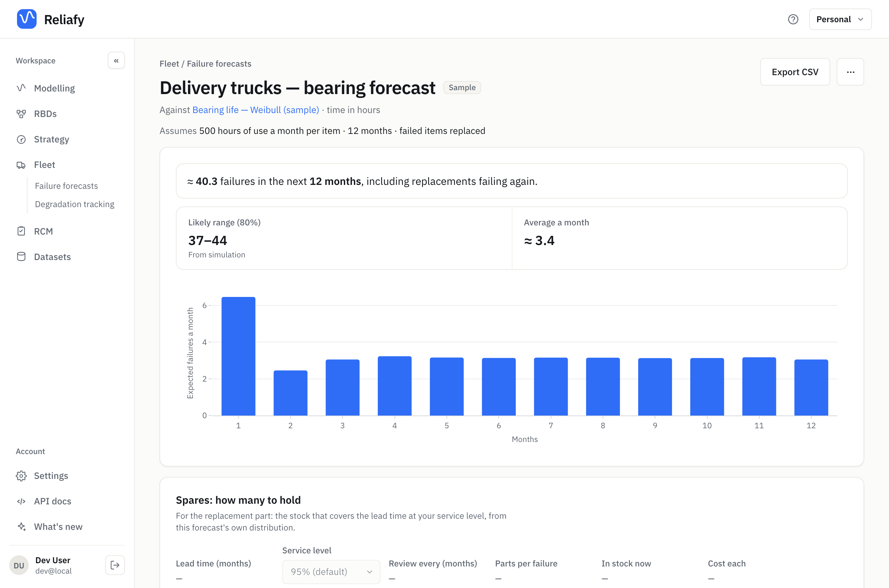Collapse the Workspace sidebar
Screen dimensions: 889x588
[116, 60]
